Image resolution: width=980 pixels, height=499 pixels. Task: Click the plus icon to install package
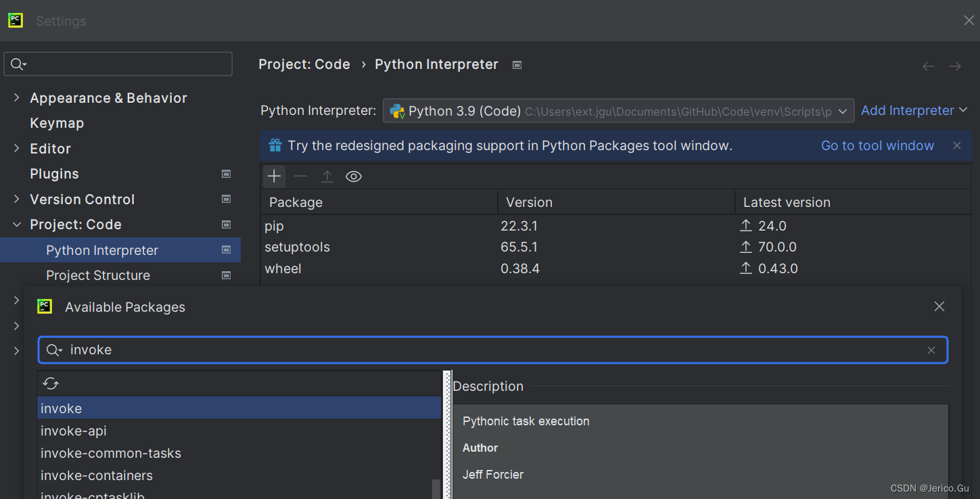tap(274, 176)
